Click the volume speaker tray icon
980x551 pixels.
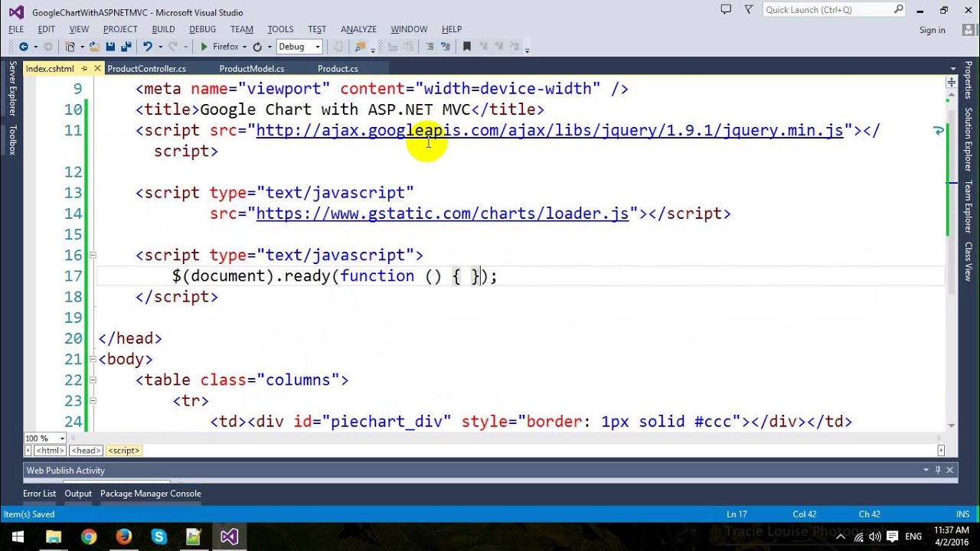pyautogui.click(x=874, y=536)
